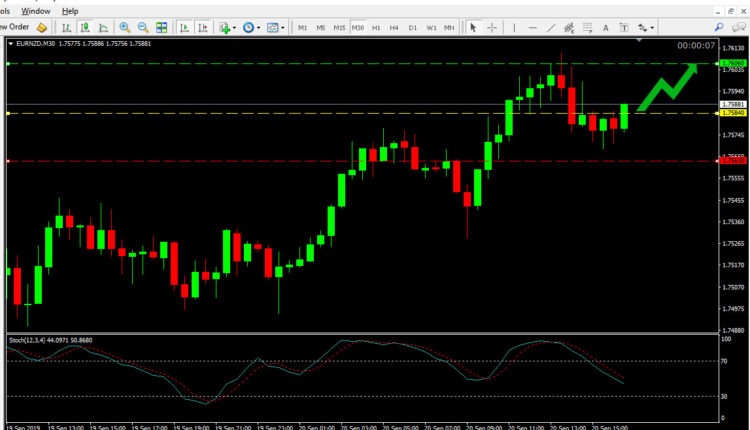Expand the Templates dropdown arrow
This screenshot has width=750, height=430.
283,28
